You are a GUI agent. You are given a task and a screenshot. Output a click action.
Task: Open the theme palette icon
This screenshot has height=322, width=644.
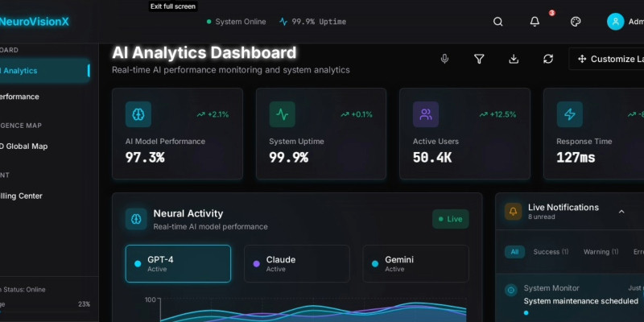pos(576,22)
